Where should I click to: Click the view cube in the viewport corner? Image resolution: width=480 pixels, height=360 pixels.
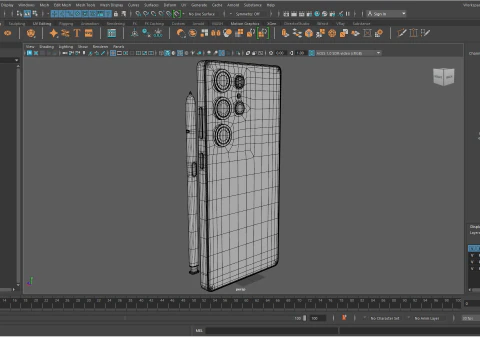[444, 77]
